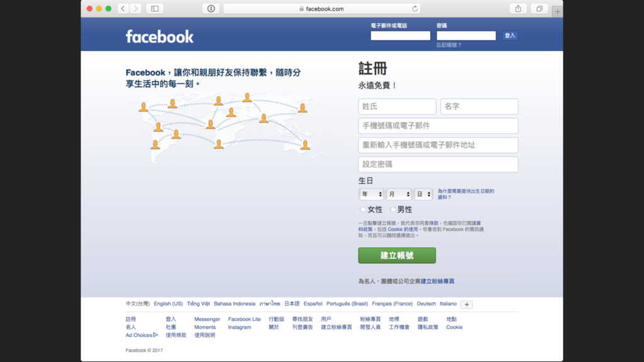This screenshot has height=362, width=644.
Task: Open a new tab with plus icon
Action: [x=557, y=11]
